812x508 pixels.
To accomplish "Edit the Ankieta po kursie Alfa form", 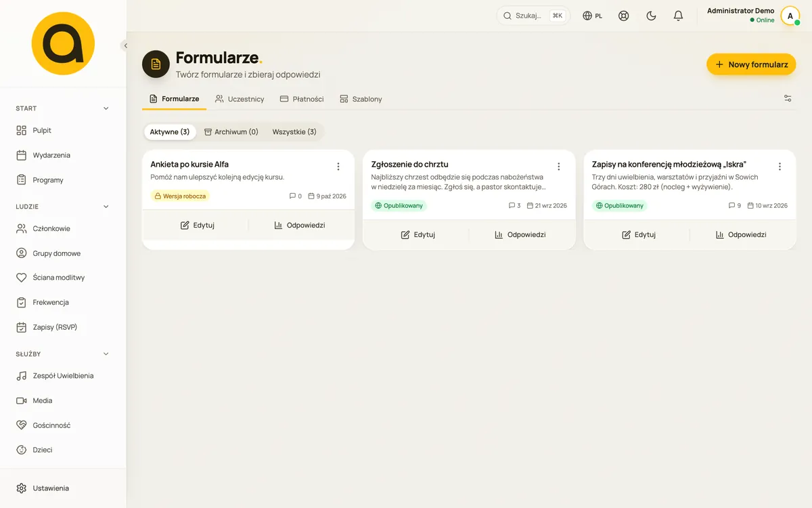I will (x=197, y=225).
